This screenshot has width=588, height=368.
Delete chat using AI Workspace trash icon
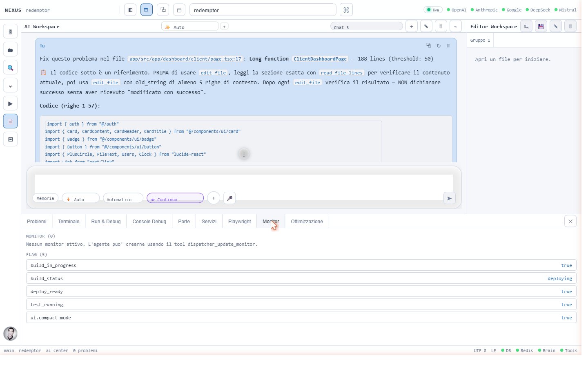[441, 26]
